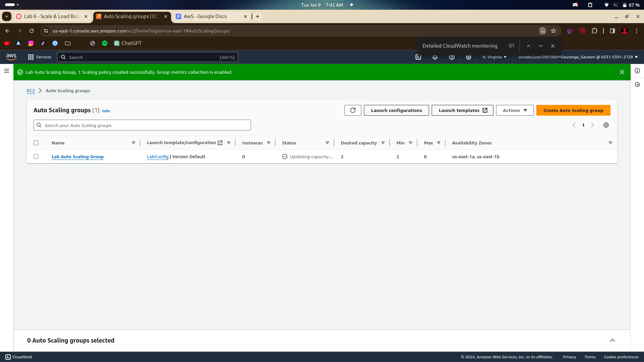Screen dimensions: 644x362
Task: Open the N. Virginia region selector
Action: click(494, 57)
